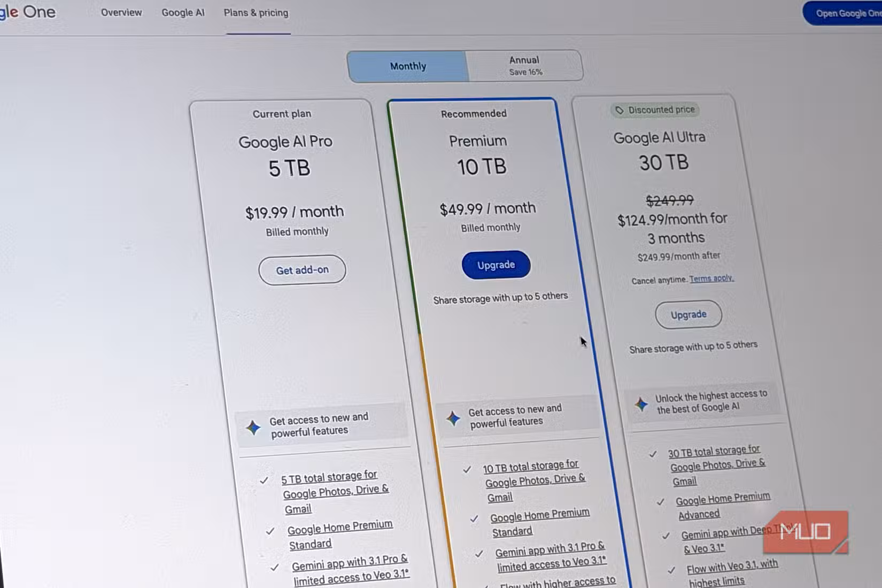Open the Overview tab
882x588 pixels.
coord(121,12)
